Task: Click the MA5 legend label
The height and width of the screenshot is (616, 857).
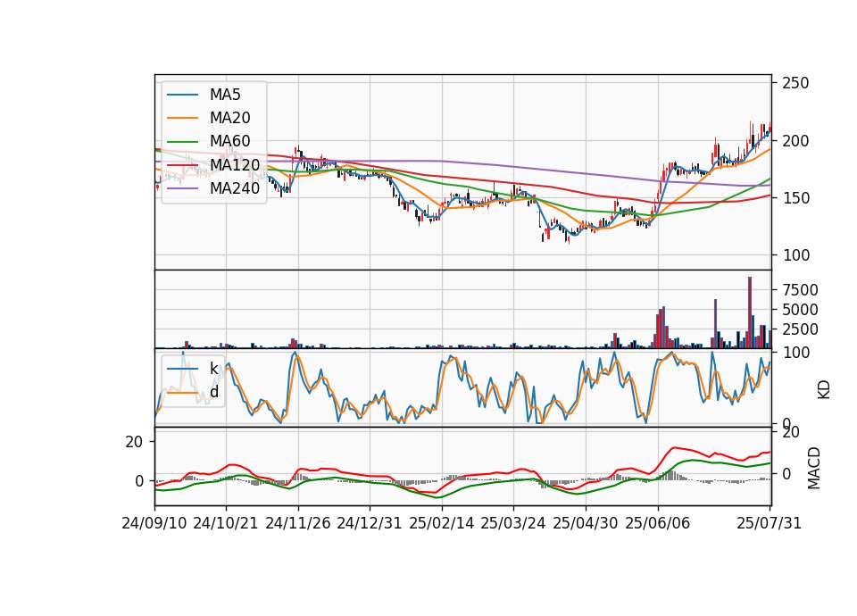Action: 225,95
